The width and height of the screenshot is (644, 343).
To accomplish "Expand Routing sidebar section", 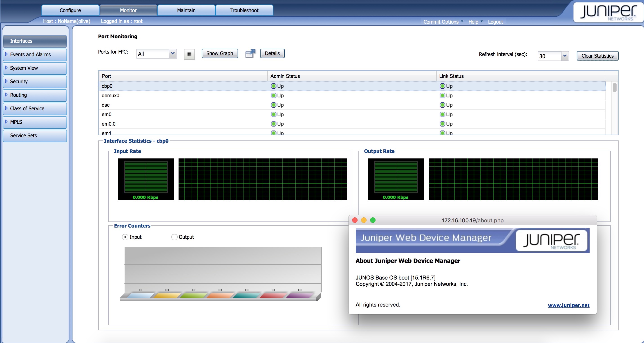I will (x=35, y=95).
